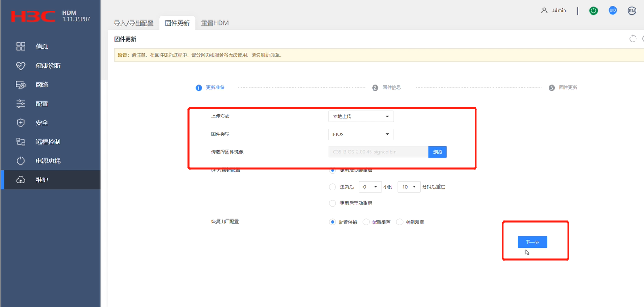This screenshot has width=644, height=307.
Task: Expand the 固件类型 dropdown showing BIOS
Action: point(361,134)
